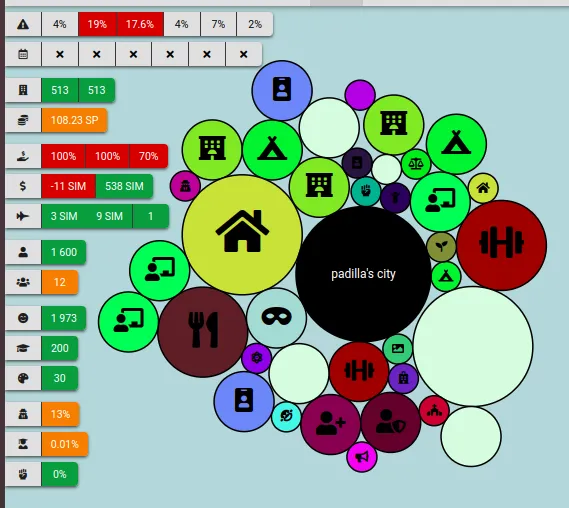Select the add-person plus bubble
This screenshot has height=508, width=569.
click(x=330, y=424)
